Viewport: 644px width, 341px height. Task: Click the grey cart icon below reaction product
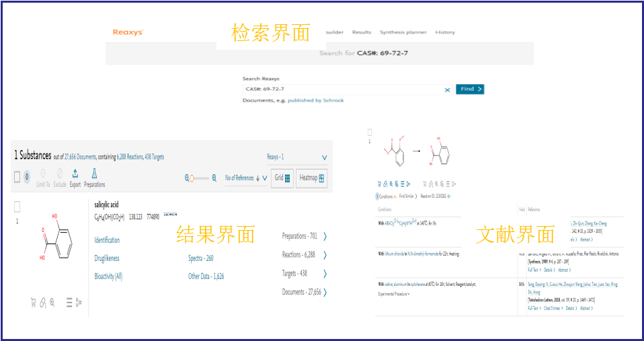point(425,184)
